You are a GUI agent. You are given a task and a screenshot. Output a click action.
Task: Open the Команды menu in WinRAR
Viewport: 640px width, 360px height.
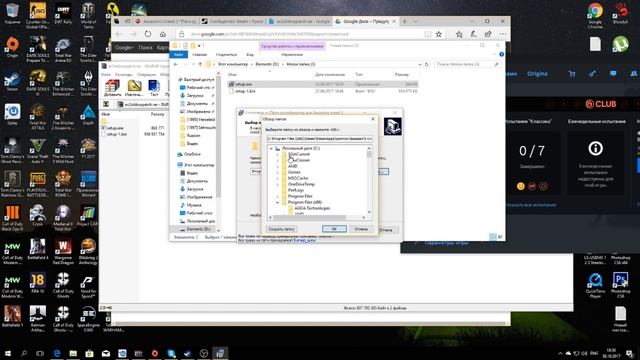[123, 75]
